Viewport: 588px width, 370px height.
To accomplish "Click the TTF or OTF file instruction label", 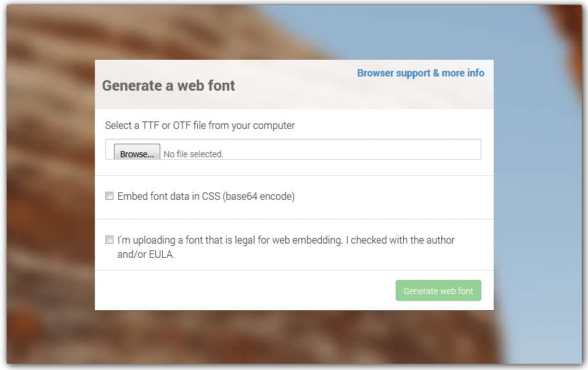I will click(x=200, y=125).
